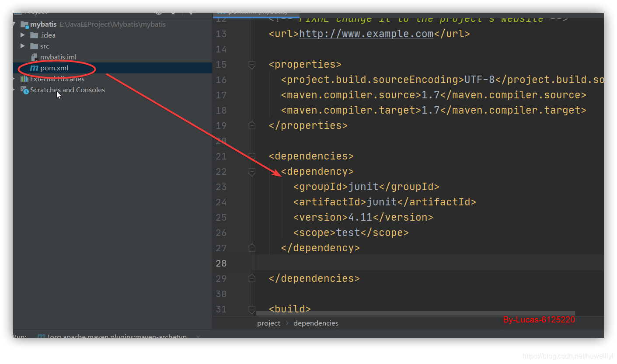
Task: Click the editor horizontal scrollbar
Action: click(415, 313)
